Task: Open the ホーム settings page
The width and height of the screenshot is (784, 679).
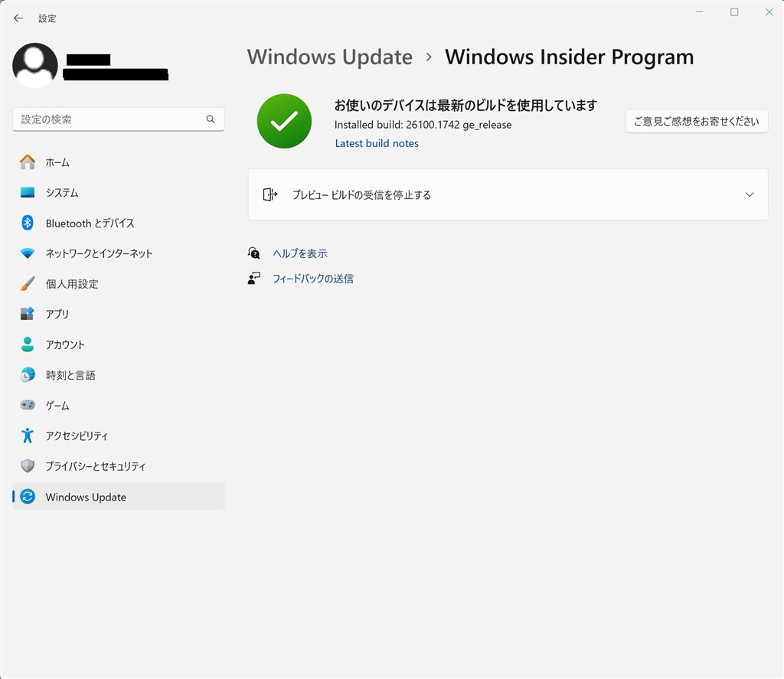Action: (x=119, y=162)
